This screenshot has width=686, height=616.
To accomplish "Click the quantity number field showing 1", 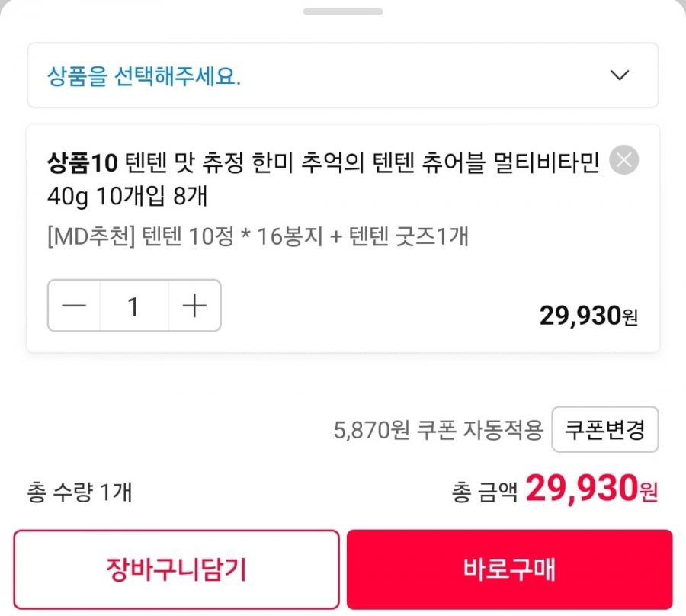I will 134,306.
